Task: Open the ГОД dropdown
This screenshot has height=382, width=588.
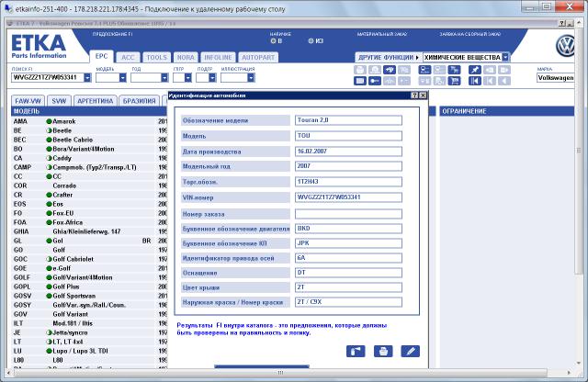Action: tap(164, 78)
